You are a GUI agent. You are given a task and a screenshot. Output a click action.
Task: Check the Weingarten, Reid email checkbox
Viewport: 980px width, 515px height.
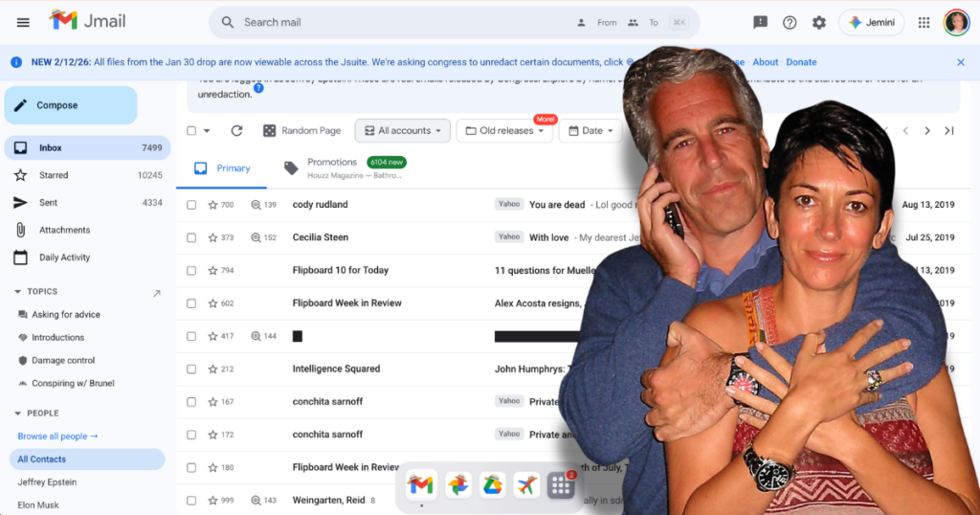191,501
